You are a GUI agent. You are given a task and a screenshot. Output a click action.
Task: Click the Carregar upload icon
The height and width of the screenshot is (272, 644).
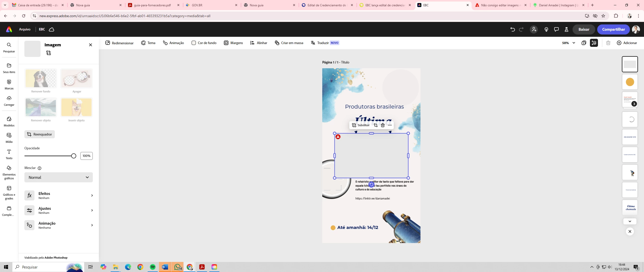(9, 100)
